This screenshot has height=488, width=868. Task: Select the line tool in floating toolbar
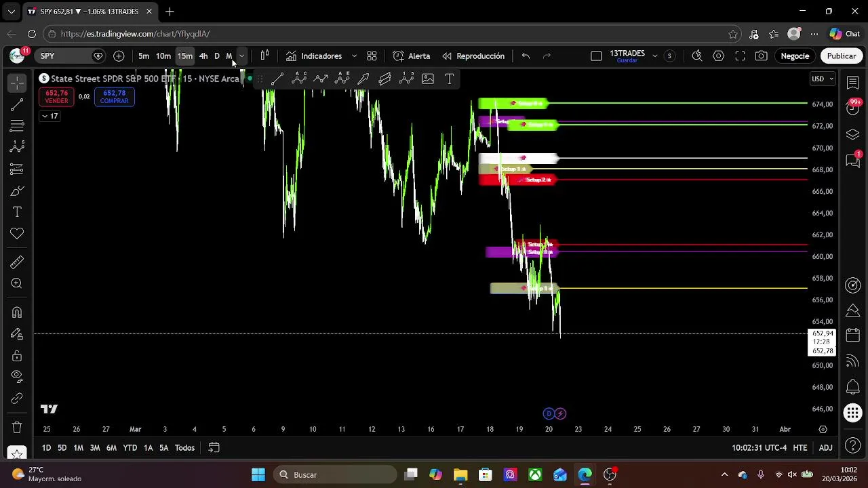tap(277, 79)
